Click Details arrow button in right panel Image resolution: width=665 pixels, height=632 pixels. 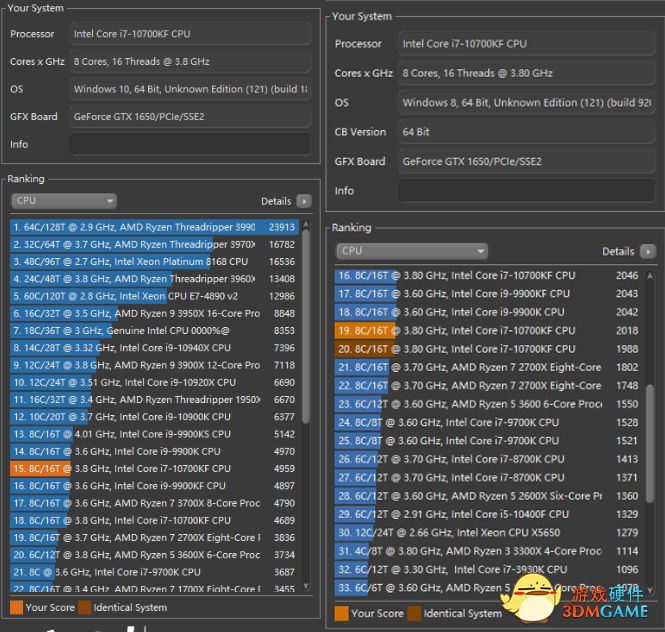pyautogui.click(x=648, y=251)
